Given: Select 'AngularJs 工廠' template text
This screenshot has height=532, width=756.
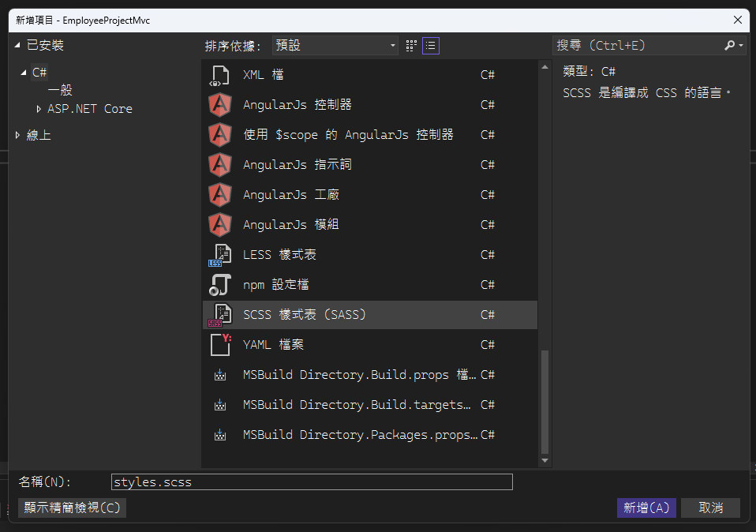Looking at the screenshot, I should point(291,195).
